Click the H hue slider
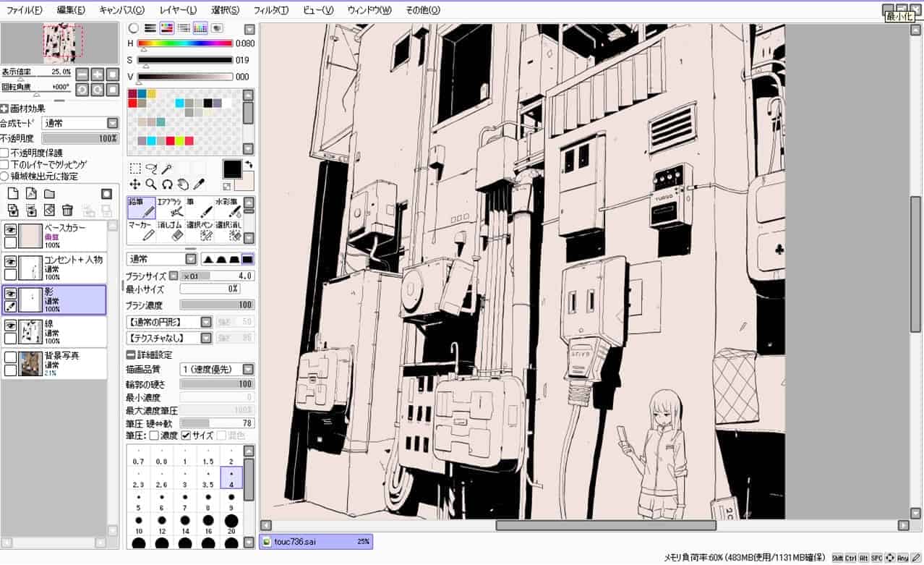The image size is (924, 565). [184, 44]
